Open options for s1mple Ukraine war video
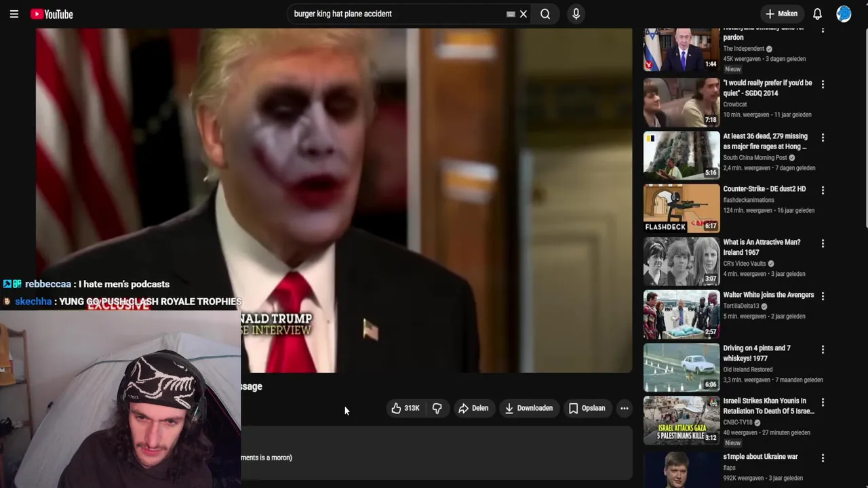 click(823, 459)
